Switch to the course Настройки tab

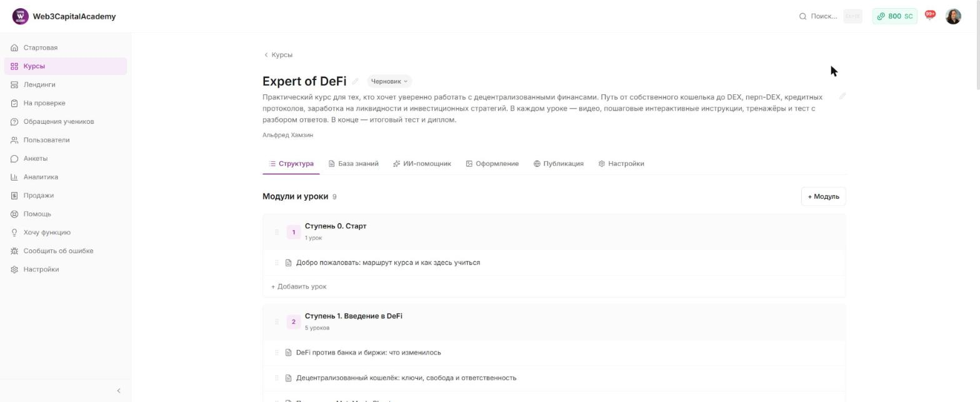621,164
